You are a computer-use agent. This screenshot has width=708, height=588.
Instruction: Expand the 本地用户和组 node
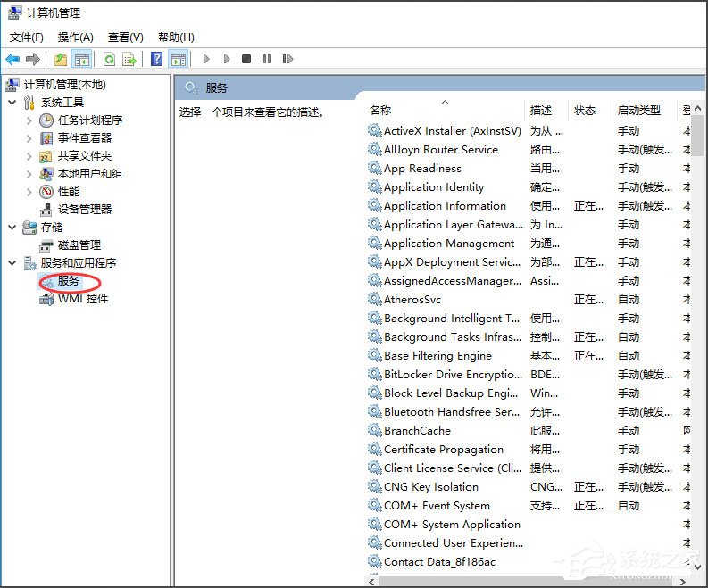point(29,174)
